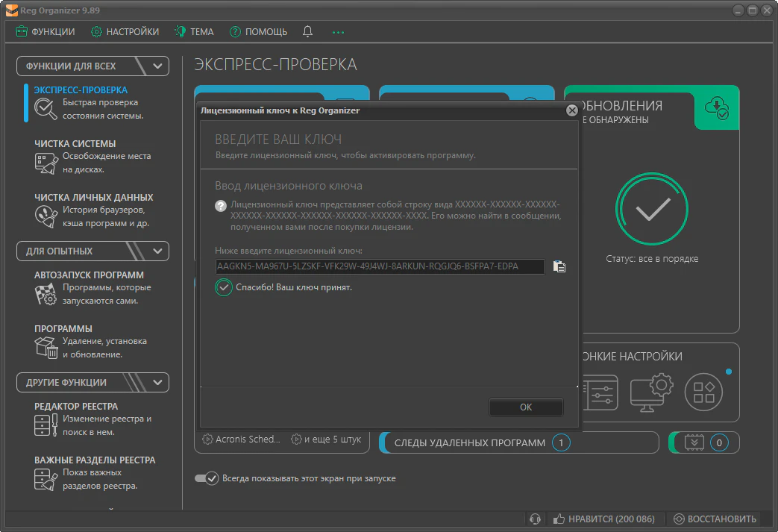Collapse the 'Другие функции' section
Screen dimensions: 778x532
(x=157, y=382)
